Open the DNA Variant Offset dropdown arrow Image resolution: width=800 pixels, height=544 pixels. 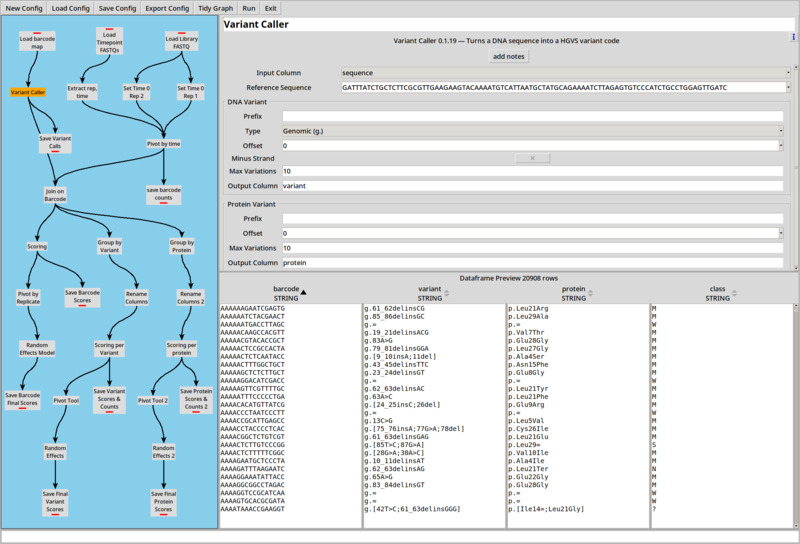coord(781,145)
